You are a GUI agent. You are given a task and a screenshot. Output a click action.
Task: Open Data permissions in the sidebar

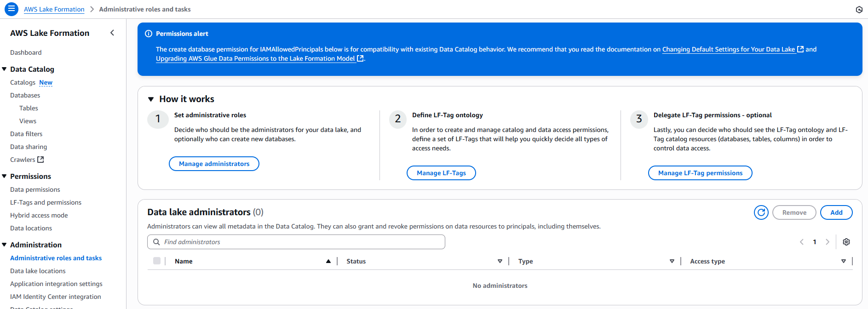pyautogui.click(x=35, y=189)
